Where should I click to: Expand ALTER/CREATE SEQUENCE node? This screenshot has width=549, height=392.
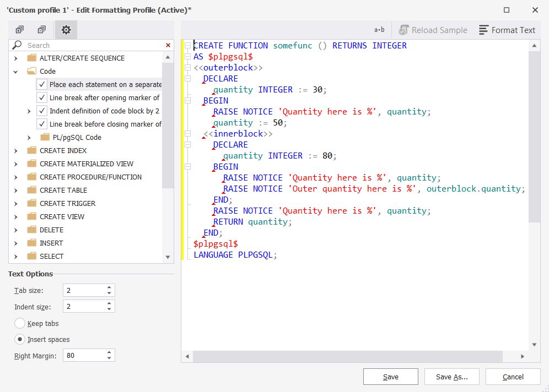click(16, 58)
